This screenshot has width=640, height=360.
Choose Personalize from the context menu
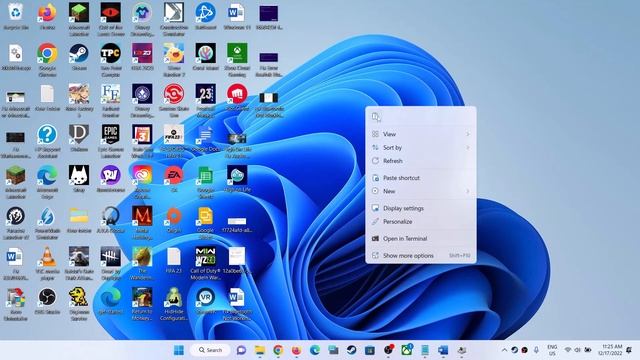coord(420,222)
